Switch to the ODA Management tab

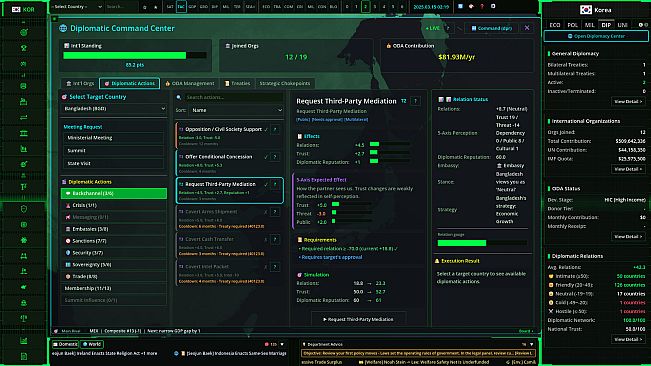tap(190, 83)
